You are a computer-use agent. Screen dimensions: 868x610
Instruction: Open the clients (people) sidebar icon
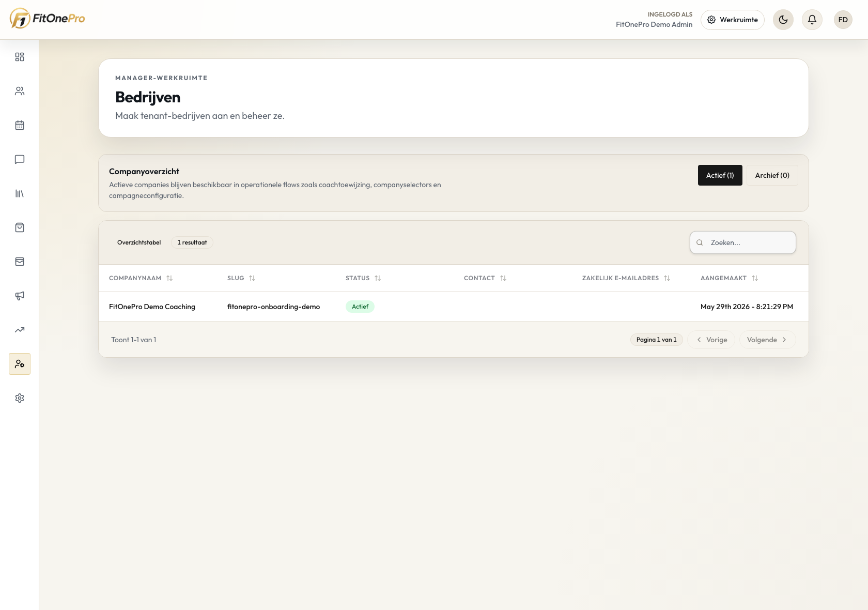pyautogui.click(x=20, y=91)
